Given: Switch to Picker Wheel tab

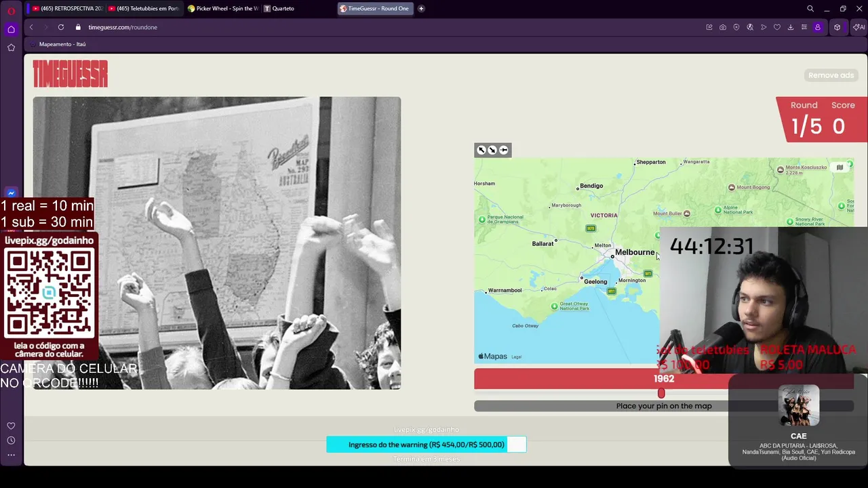Looking at the screenshot, I should tap(222, 9).
